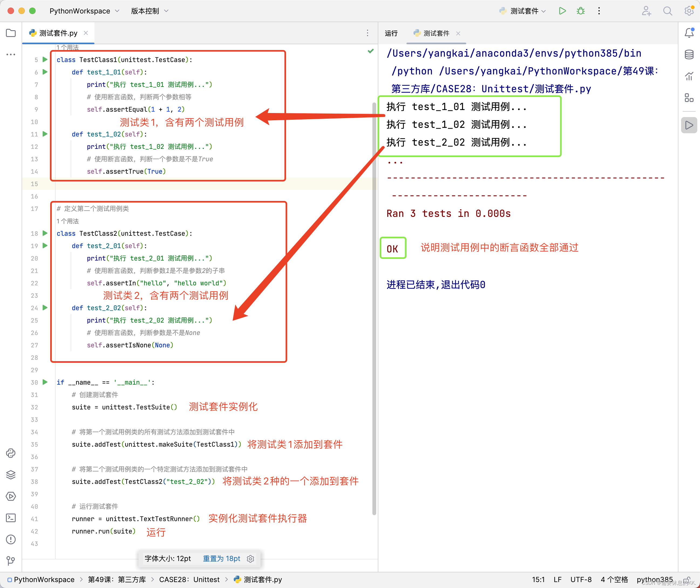Click the 15:1 cursor position indicator
The image size is (700, 588).
538,580
